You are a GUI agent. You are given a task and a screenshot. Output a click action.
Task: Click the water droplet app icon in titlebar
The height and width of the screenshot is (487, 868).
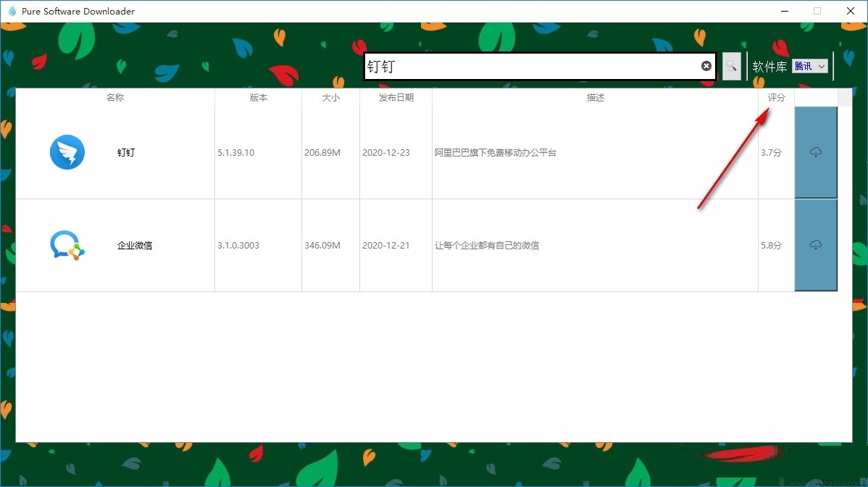(12, 11)
